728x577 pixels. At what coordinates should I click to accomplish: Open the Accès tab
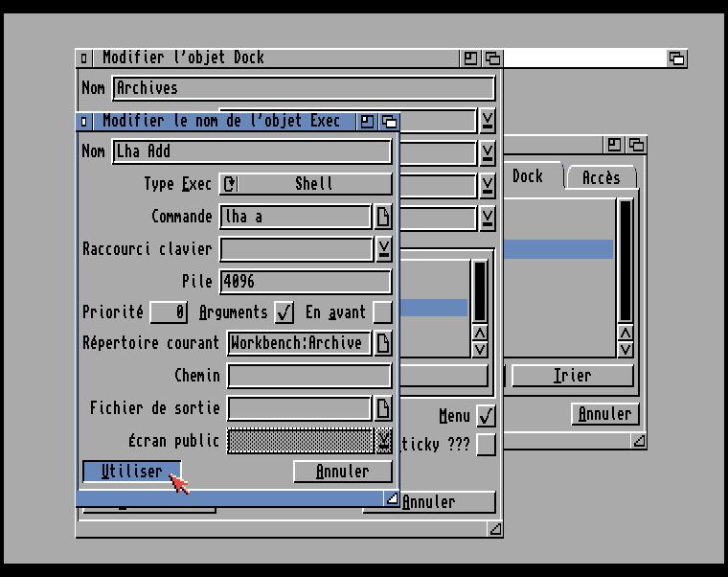pyautogui.click(x=601, y=178)
